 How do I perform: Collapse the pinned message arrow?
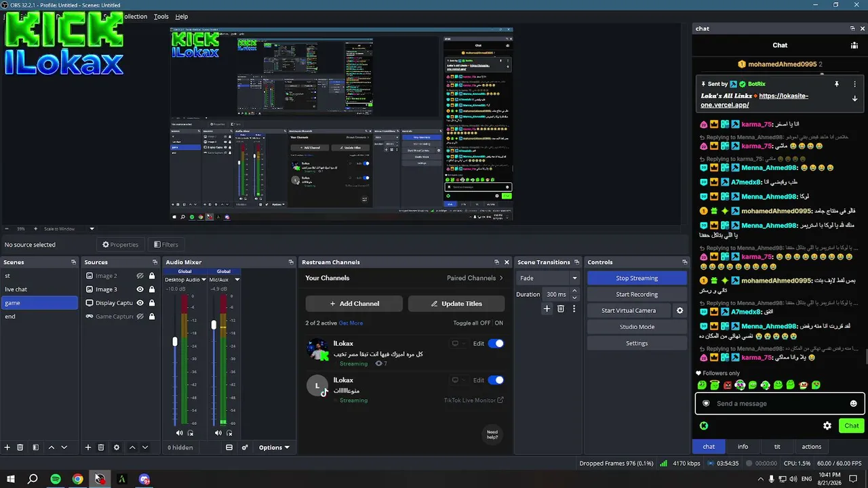point(854,98)
